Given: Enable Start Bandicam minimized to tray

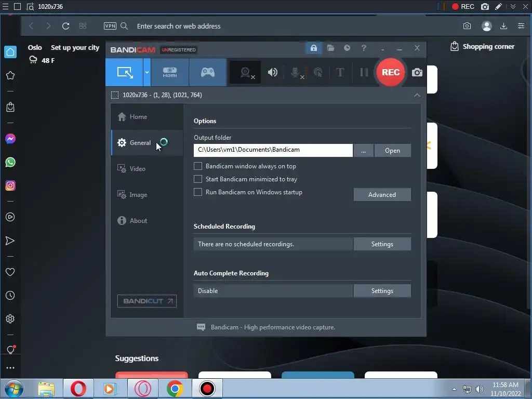Looking at the screenshot, I should [198, 179].
